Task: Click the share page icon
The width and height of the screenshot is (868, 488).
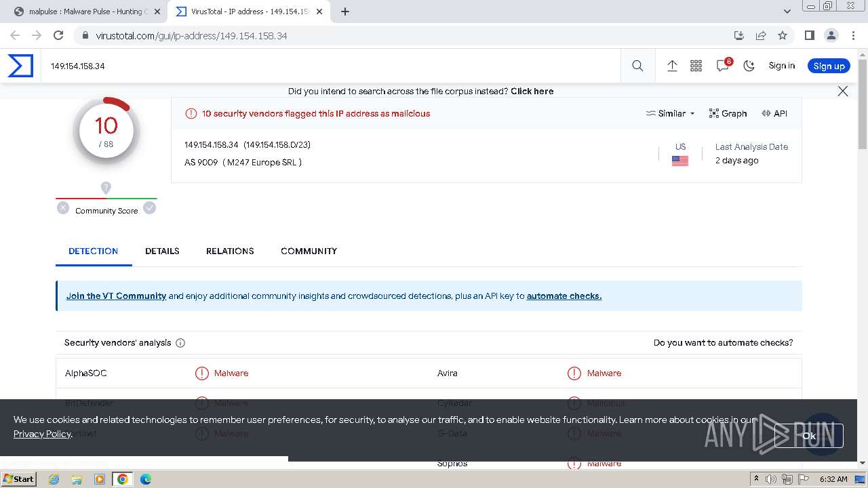Action: [761, 35]
